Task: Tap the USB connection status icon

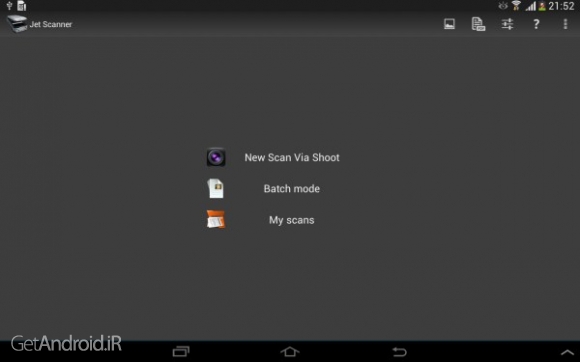Action: coord(9,6)
